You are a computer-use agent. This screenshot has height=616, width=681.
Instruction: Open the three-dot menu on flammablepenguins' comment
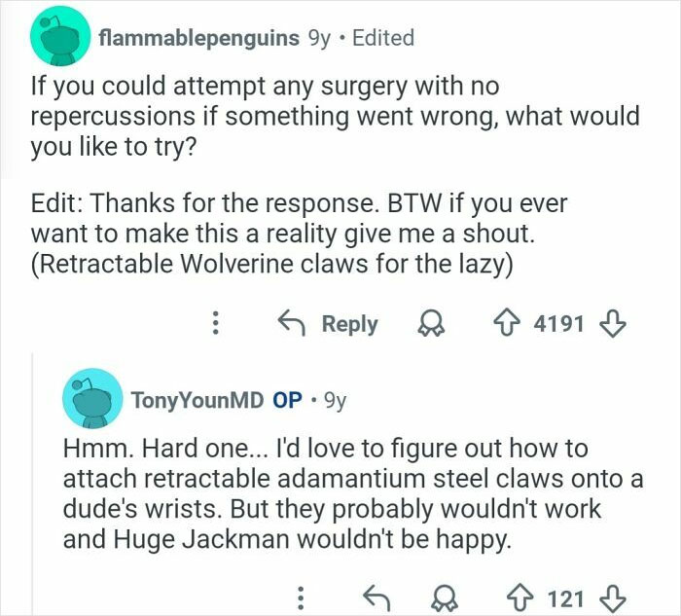point(218,323)
